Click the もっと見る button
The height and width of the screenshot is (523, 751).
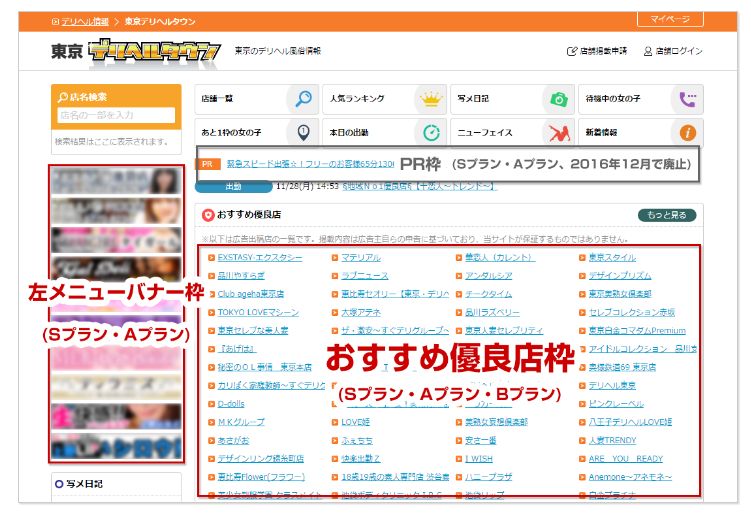tap(667, 215)
